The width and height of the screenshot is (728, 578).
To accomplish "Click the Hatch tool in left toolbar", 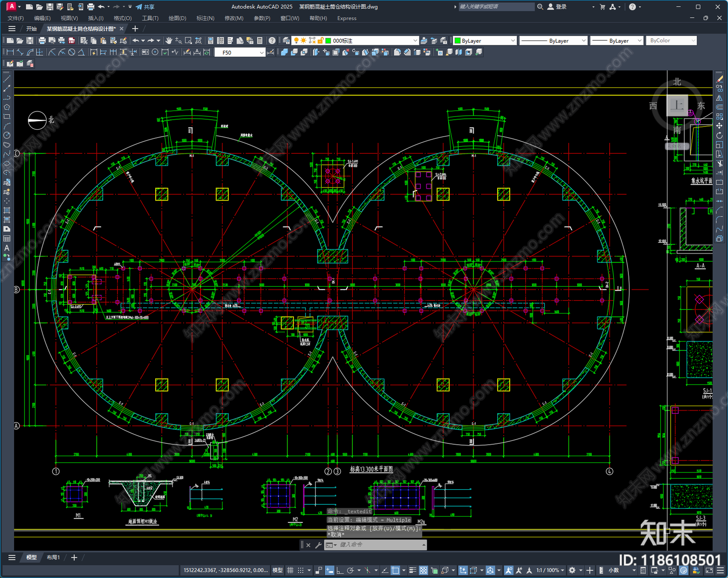I will click(7, 211).
